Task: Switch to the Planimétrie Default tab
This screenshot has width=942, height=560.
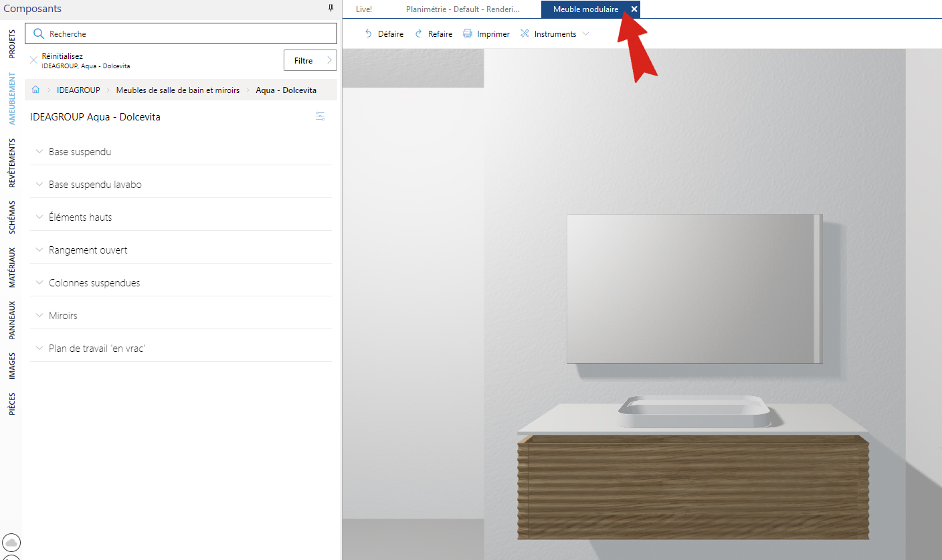Action: tap(462, 9)
